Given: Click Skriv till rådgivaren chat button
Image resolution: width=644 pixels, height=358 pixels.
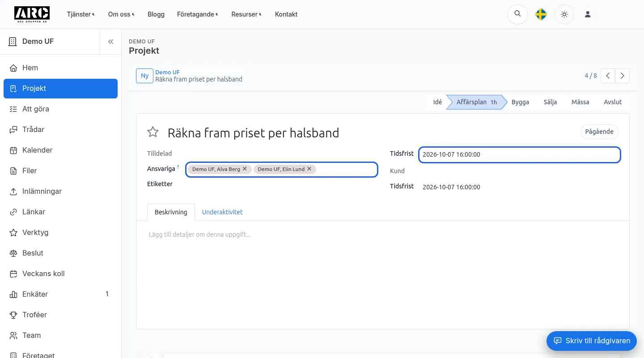Looking at the screenshot, I should tap(592, 341).
